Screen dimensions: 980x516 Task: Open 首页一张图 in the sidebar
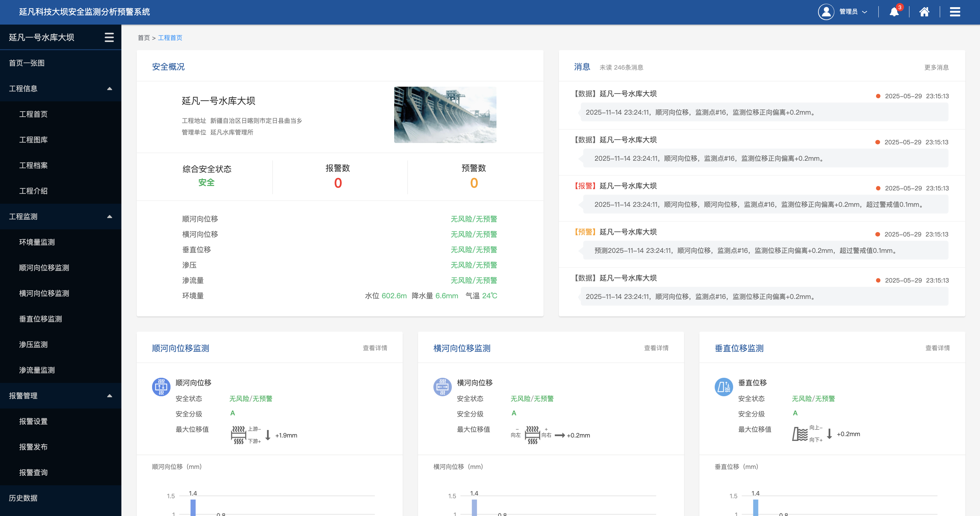pos(60,63)
